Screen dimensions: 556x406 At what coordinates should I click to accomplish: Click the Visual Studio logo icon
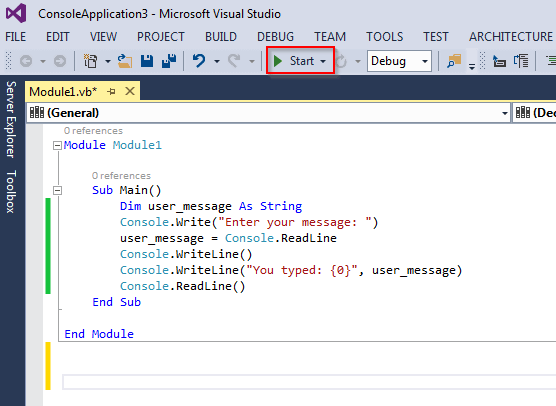pyautogui.click(x=16, y=13)
